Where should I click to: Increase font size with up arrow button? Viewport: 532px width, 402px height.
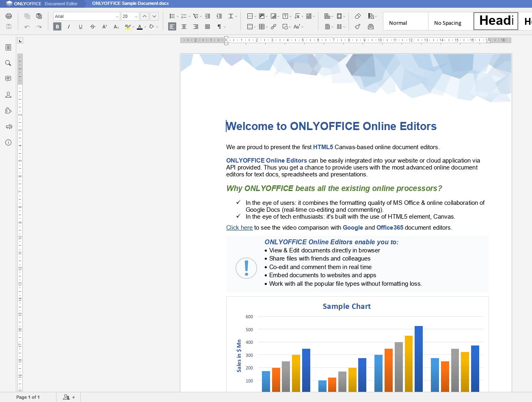[145, 16]
